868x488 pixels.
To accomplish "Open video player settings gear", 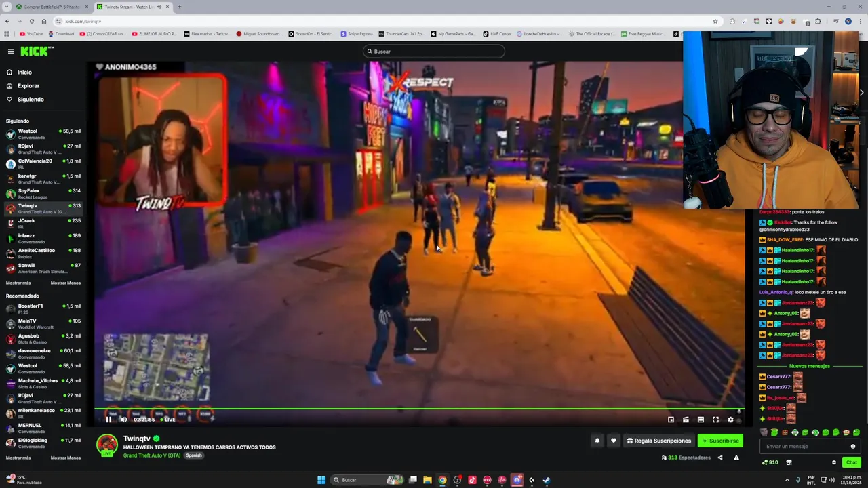I will click(730, 420).
